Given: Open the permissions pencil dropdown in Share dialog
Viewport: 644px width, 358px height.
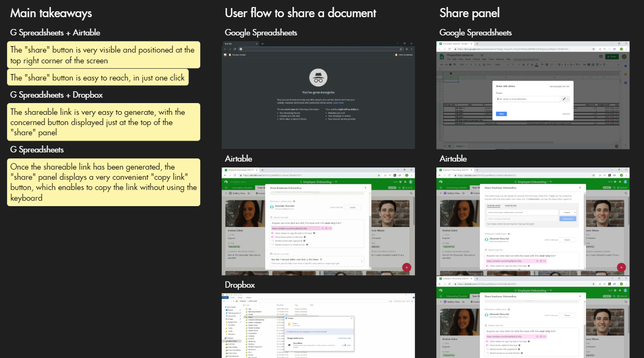Looking at the screenshot, I should click(x=565, y=99).
